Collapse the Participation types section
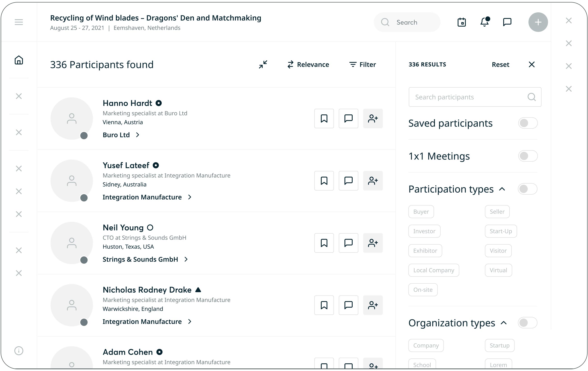This screenshot has width=588, height=371. click(502, 189)
